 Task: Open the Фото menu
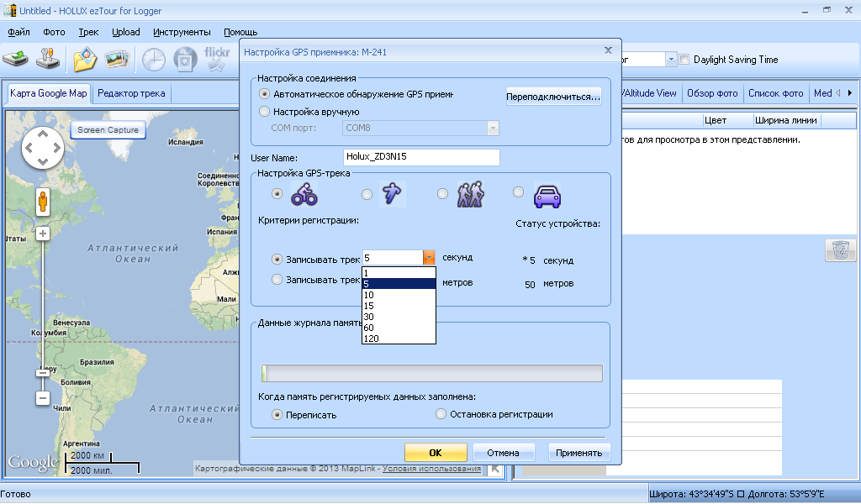coord(54,32)
